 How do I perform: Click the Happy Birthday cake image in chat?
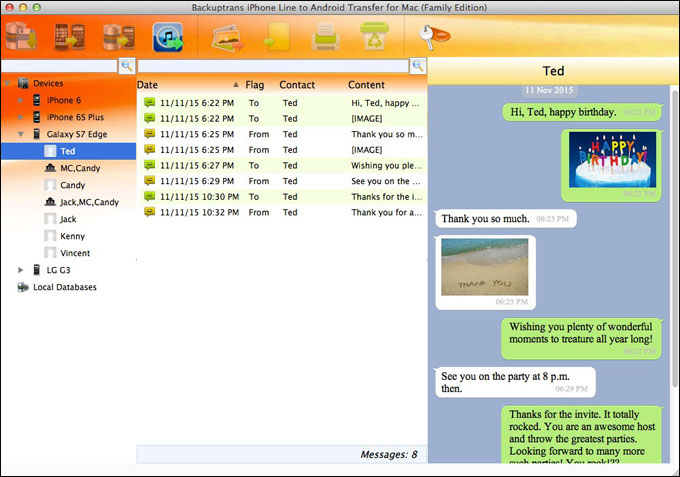[x=612, y=159]
